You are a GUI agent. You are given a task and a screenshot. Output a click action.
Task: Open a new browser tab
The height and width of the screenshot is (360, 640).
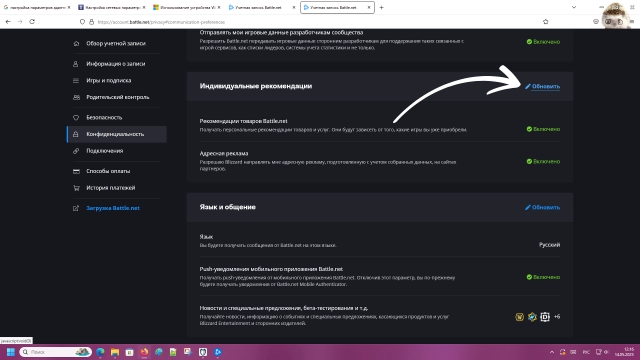pyautogui.click(x=381, y=7)
